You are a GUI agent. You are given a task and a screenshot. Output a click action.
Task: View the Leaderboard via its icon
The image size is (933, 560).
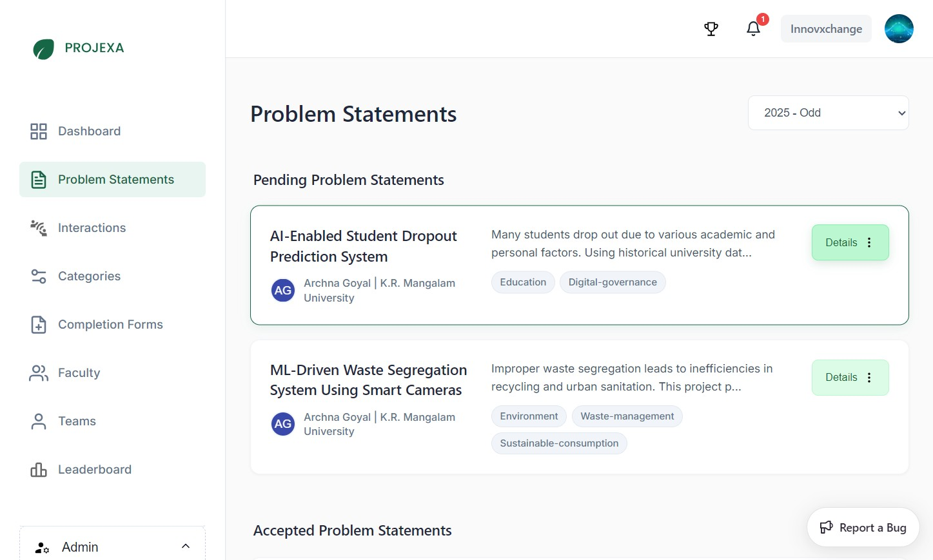tap(38, 469)
